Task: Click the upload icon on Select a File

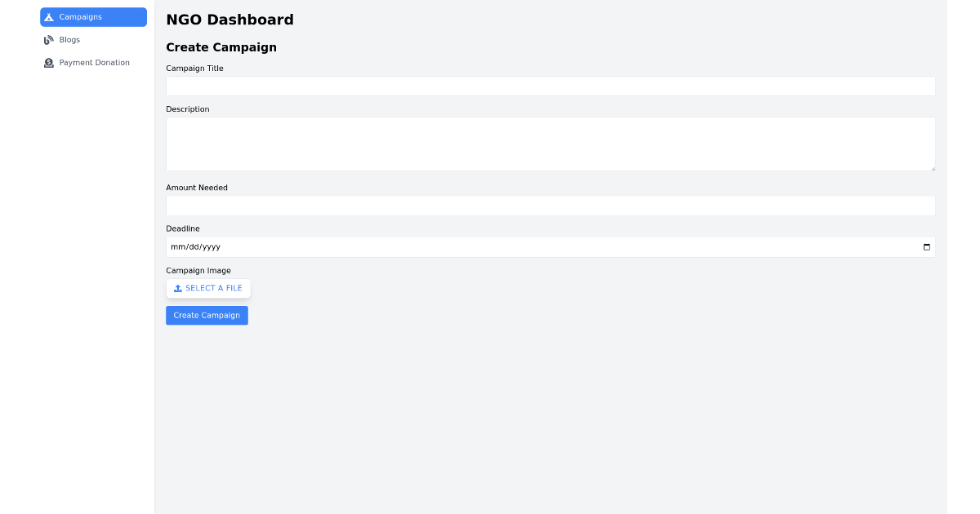Action: (178, 288)
